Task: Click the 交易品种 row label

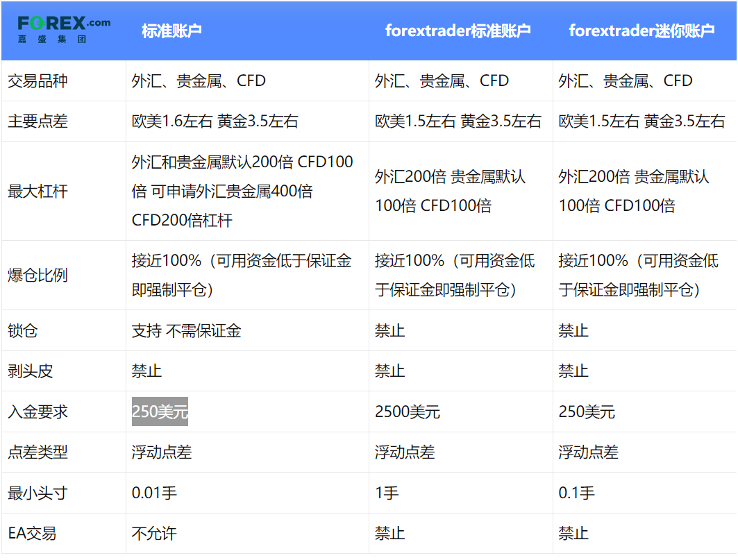Action: [37, 81]
